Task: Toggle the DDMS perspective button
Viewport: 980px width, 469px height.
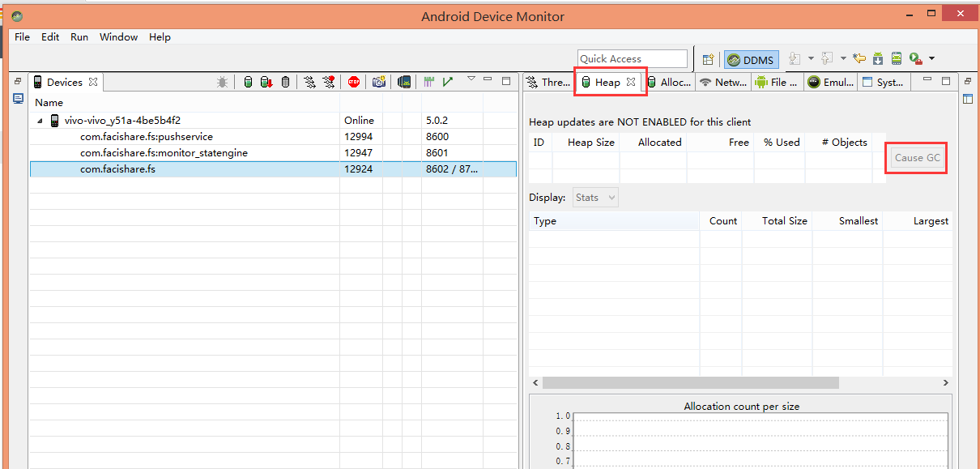Action: coord(751,59)
